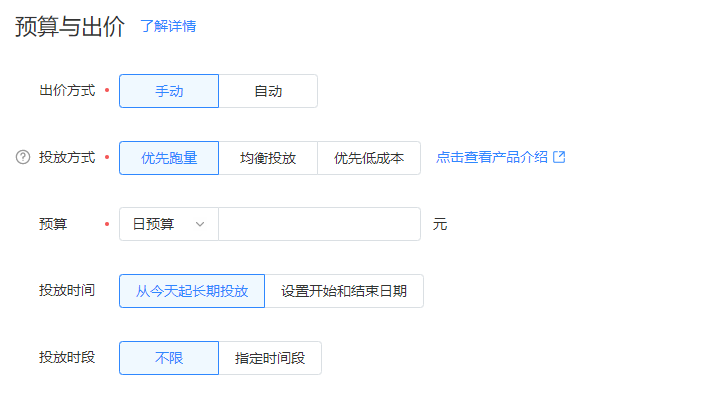Open the 了解详情 link
Image resolution: width=703 pixels, height=393 pixels.
(168, 26)
